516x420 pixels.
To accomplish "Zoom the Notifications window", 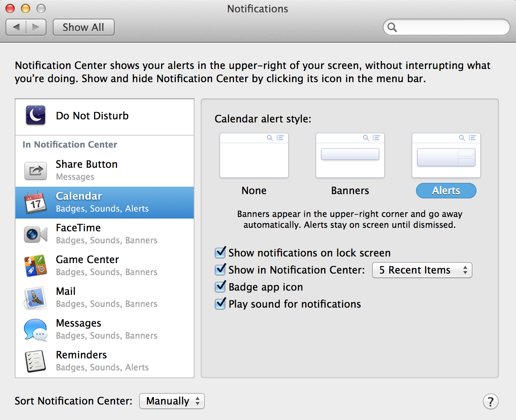I will (41, 9).
